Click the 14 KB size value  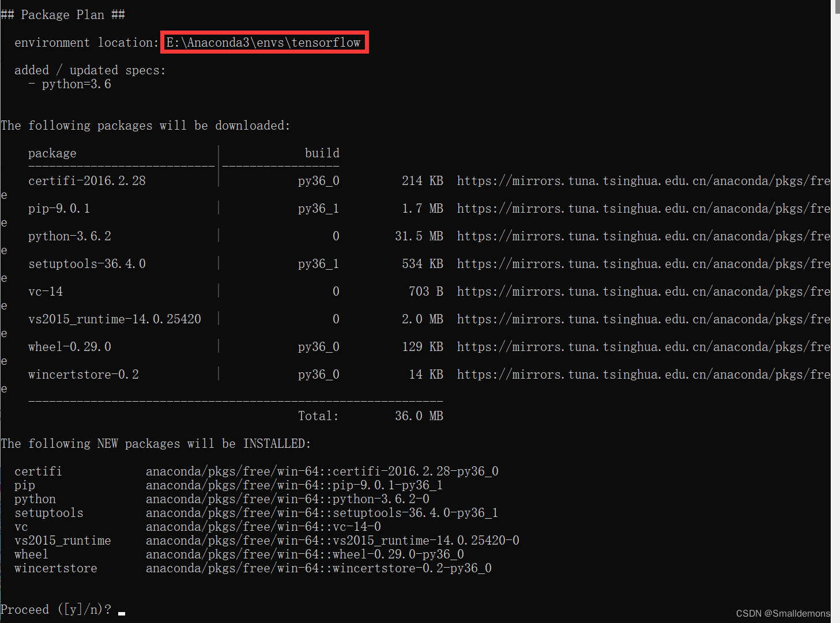click(x=426, y=375)
